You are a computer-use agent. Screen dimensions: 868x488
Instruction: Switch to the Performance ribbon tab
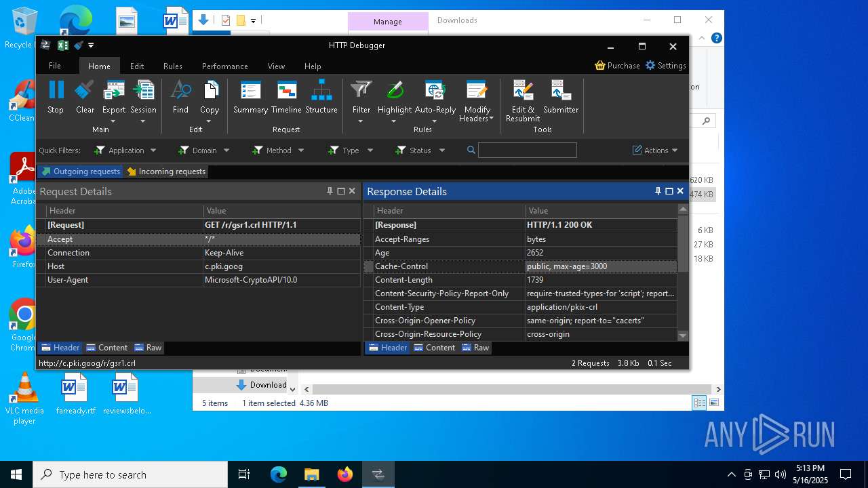tap(225, 66)
